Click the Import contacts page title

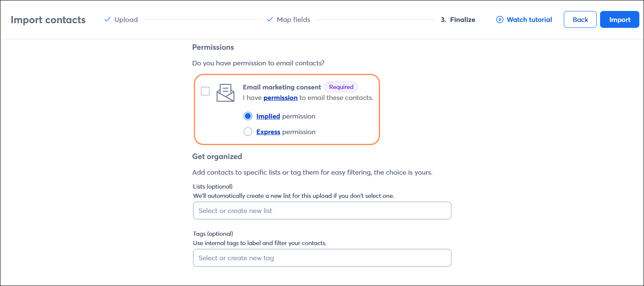point(48,19)
